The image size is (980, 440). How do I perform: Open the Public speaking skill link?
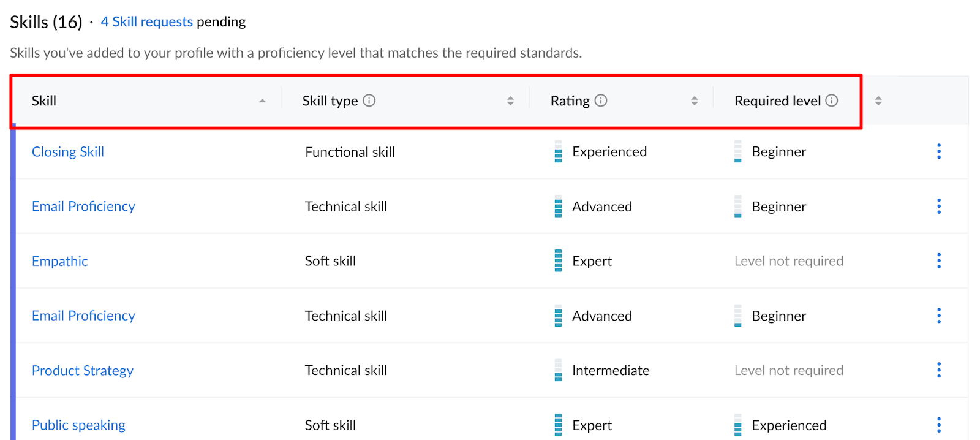click(x=78, y=425)
